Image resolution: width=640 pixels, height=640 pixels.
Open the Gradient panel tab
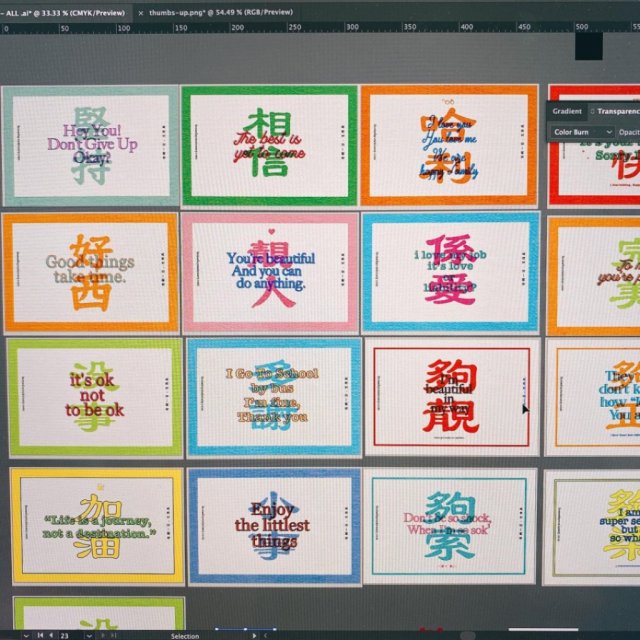click(566, 112)
